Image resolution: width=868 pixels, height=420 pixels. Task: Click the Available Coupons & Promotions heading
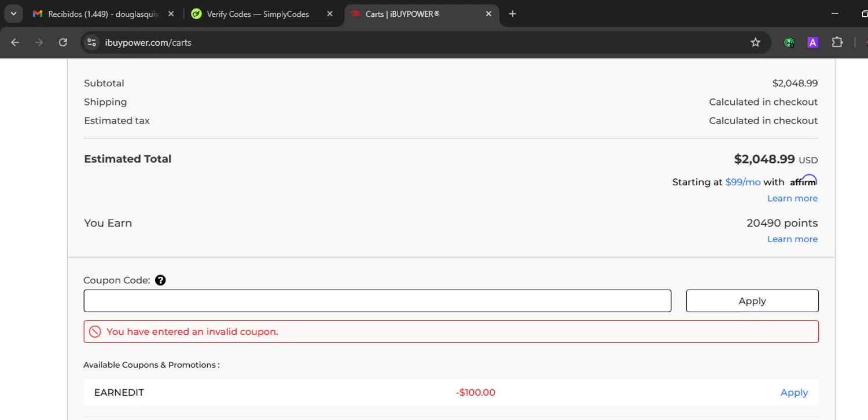point(152,365)
